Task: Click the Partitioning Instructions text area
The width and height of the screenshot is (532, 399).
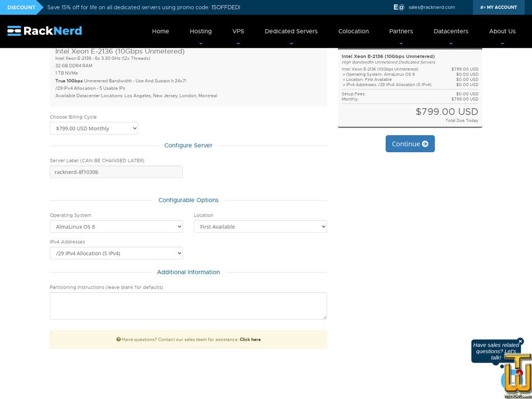Action: click(188, 306)
